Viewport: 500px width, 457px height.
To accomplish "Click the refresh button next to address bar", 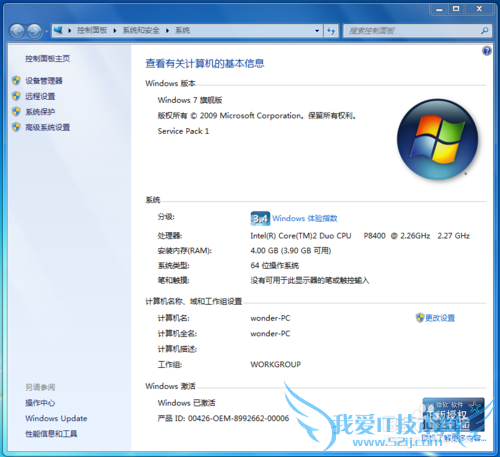I will [x=331, y=31].
